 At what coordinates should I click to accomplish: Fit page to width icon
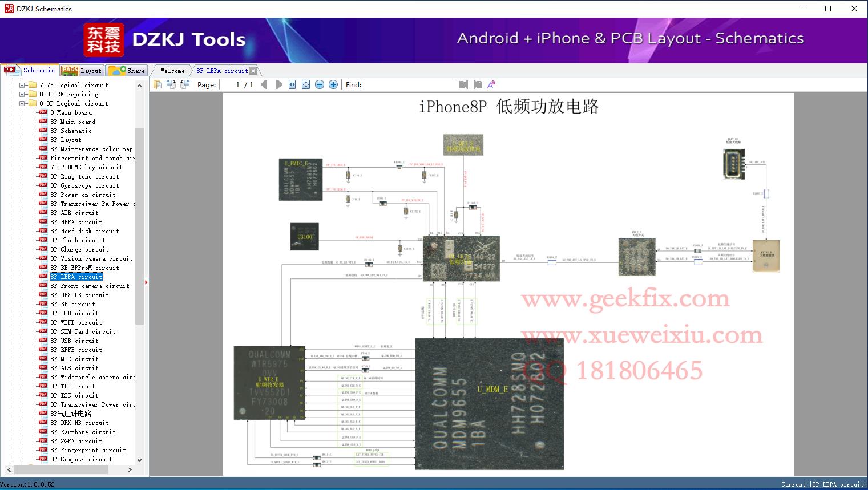pyautogui.click(x=292, y=84)
